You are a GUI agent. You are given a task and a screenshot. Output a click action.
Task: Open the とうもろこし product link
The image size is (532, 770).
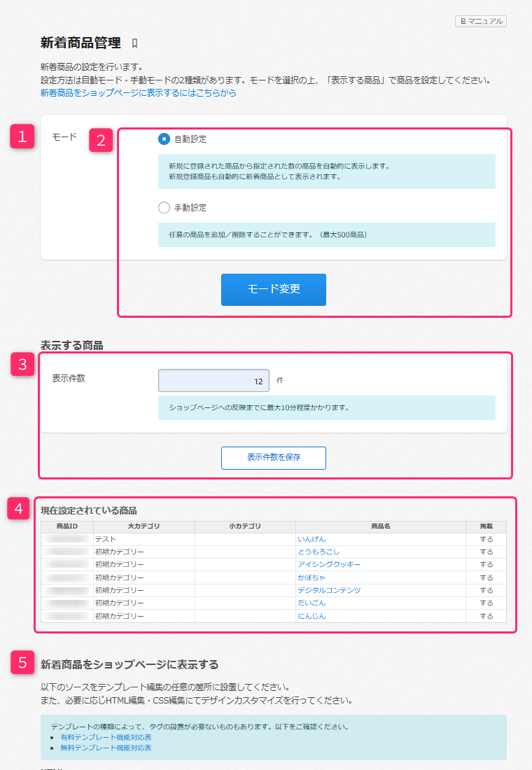(x=318, y=552)
